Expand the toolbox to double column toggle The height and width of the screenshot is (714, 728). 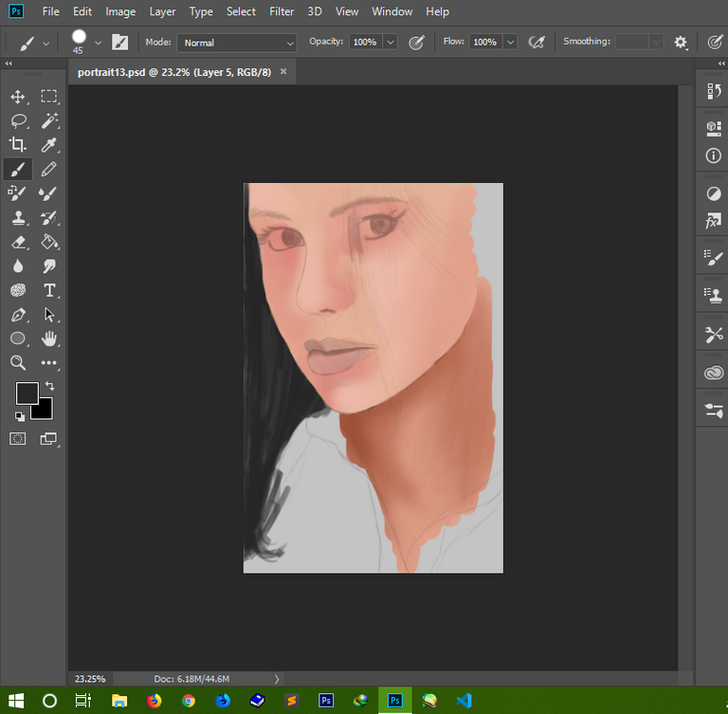pyautogui.click(x=9, y=64)
